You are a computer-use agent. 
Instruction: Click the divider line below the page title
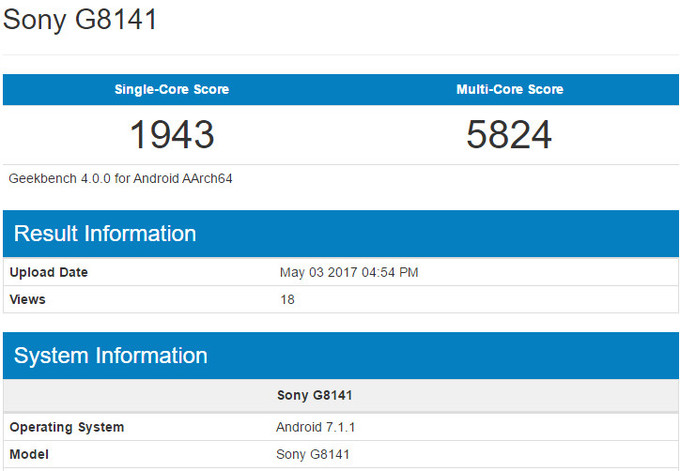340,54
